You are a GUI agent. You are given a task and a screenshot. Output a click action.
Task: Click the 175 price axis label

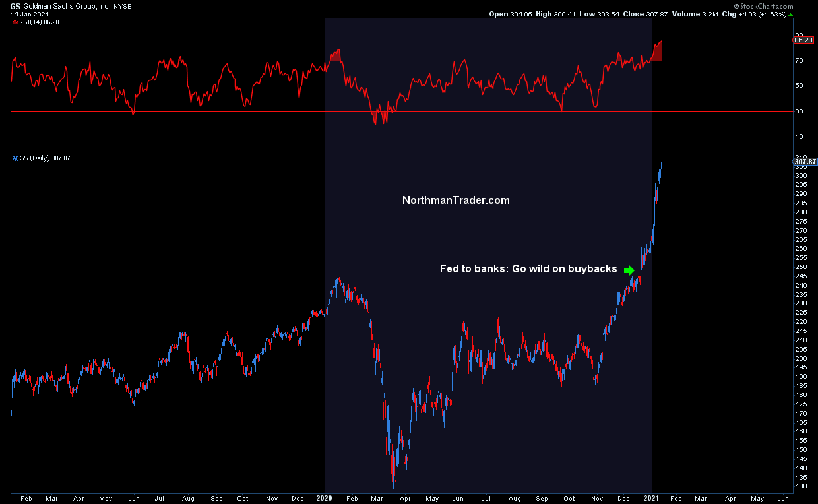click(800, 404)
